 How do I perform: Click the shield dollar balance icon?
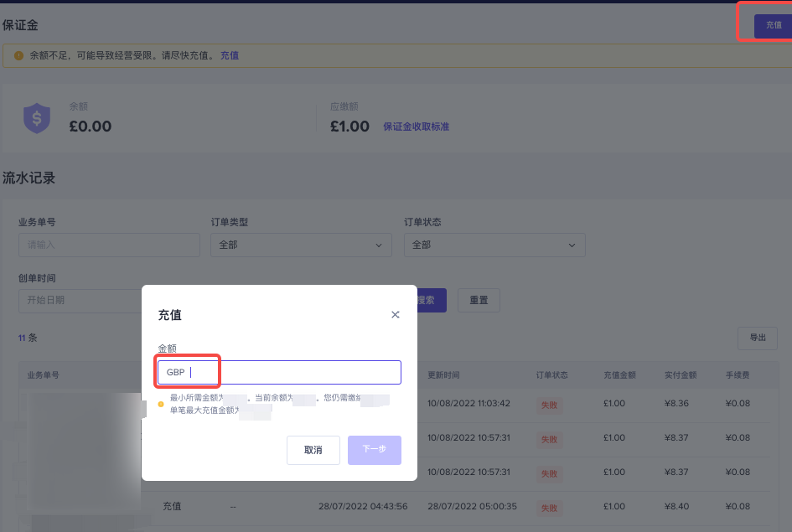(37, 118)
